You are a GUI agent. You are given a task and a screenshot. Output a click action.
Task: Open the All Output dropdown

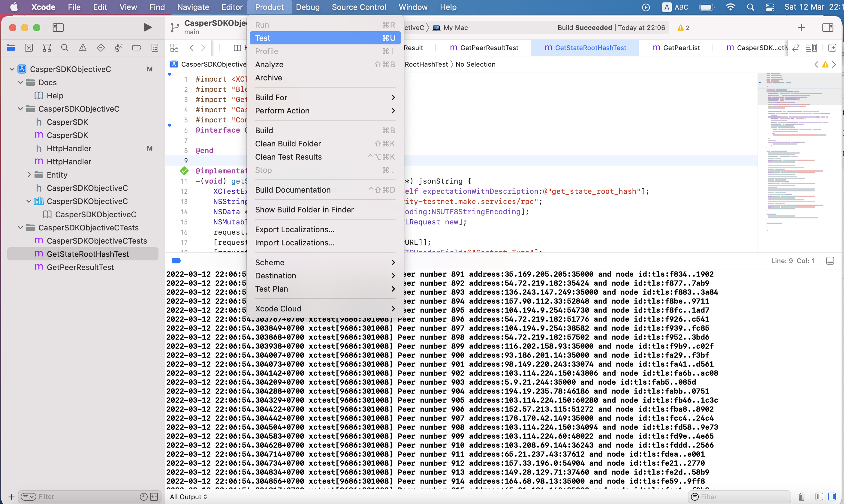(188, 496)
